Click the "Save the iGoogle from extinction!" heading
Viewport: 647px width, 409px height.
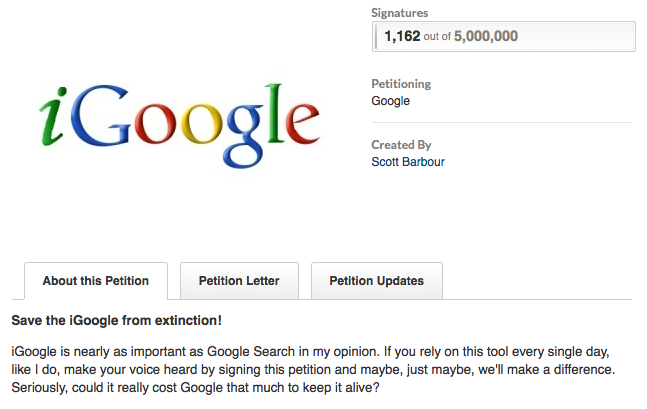tap(116, 321)
